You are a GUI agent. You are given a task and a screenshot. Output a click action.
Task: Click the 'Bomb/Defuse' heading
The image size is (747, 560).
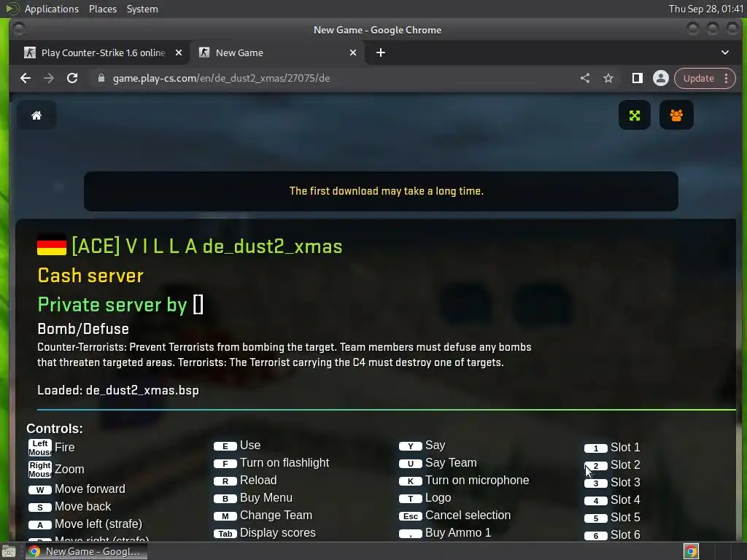click(83, 329)
